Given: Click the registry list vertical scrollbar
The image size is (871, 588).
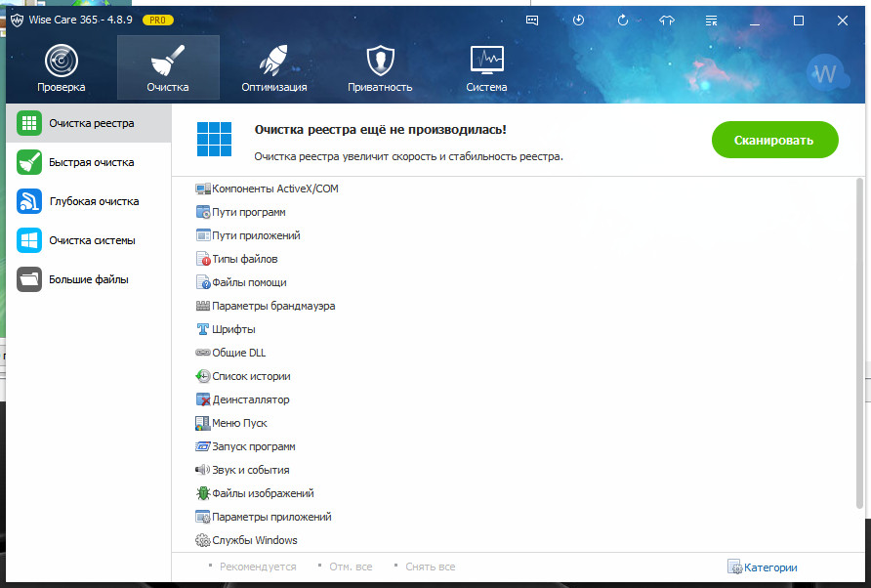Looking at the screenshot, I should point(860,343).
